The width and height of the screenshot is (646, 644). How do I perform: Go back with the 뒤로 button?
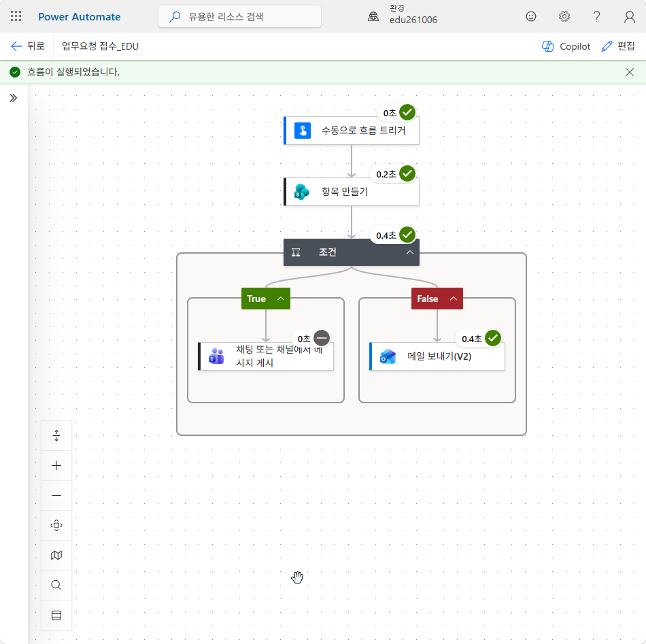28,46
